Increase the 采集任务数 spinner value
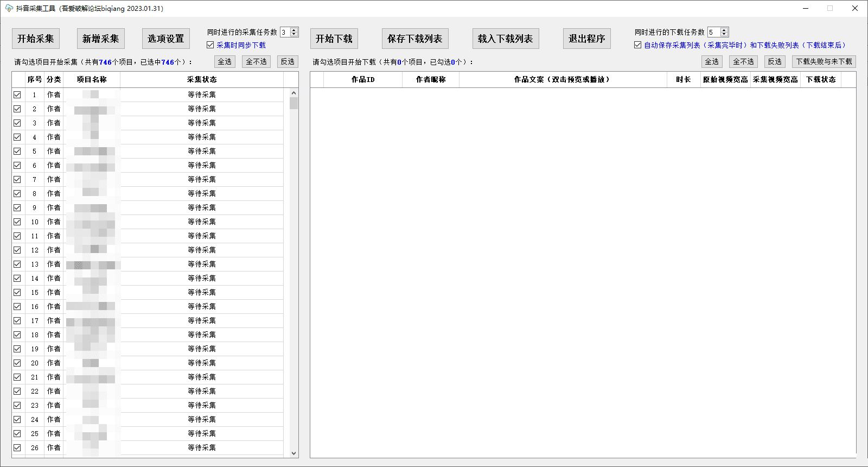 (294, 30)
